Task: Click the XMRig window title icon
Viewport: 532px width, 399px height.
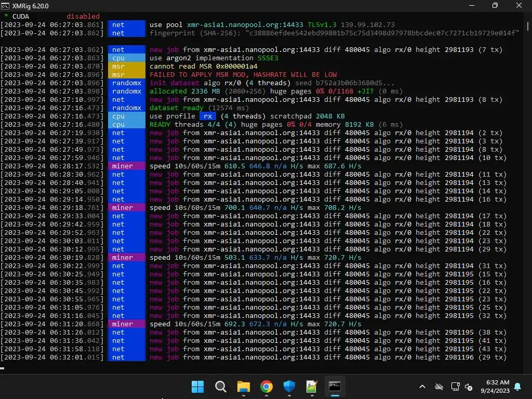Action: click(5, 6)
